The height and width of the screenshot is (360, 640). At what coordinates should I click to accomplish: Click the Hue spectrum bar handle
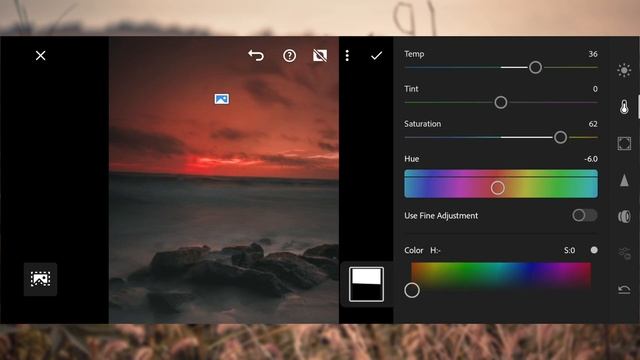pyautogui.click(x=498, y=188)
